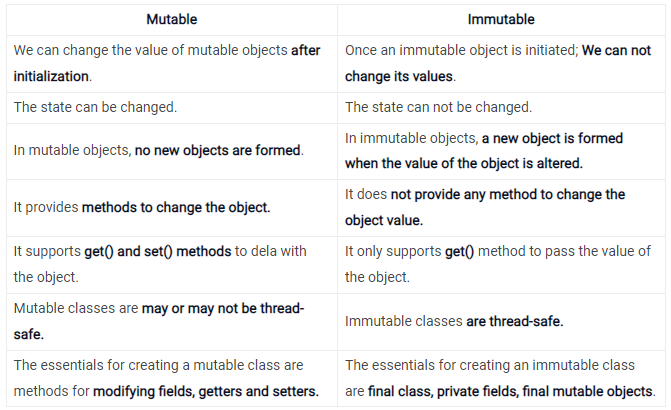671x410 pixels.
Task: Click 'no new objects are formed' text
Action: (217, 150)
